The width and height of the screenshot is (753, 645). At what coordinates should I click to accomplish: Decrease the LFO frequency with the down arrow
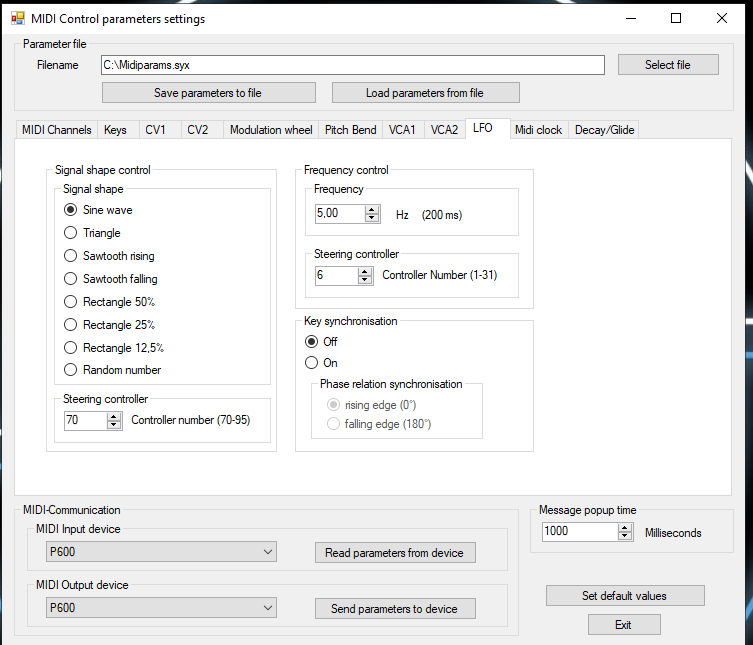[372, 218]
